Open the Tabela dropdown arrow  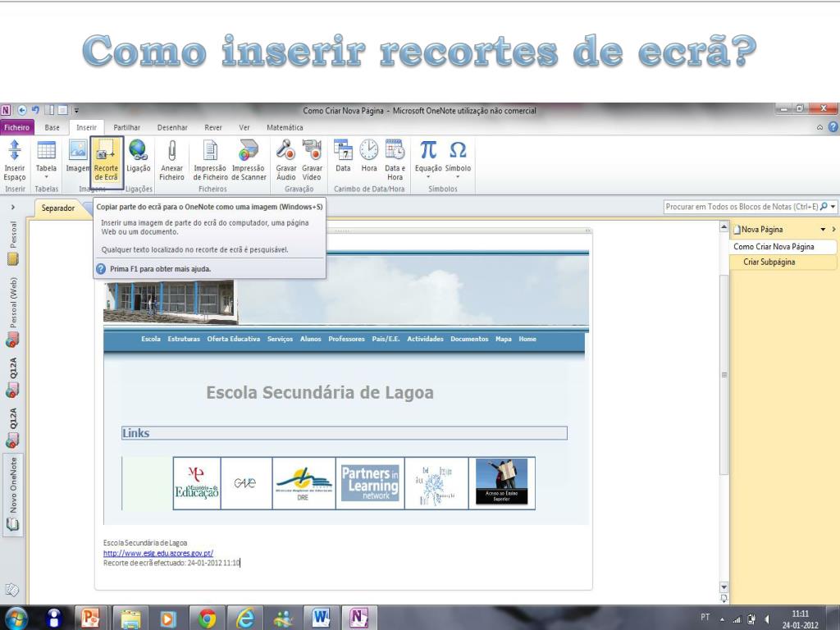[46, 177]
